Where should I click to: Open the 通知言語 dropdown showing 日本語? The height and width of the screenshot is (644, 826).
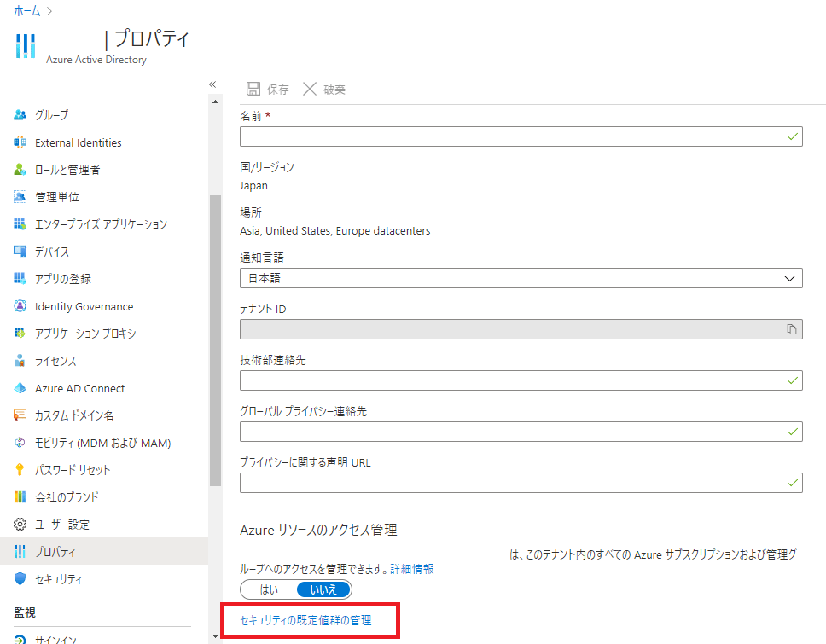pos(521,278)
